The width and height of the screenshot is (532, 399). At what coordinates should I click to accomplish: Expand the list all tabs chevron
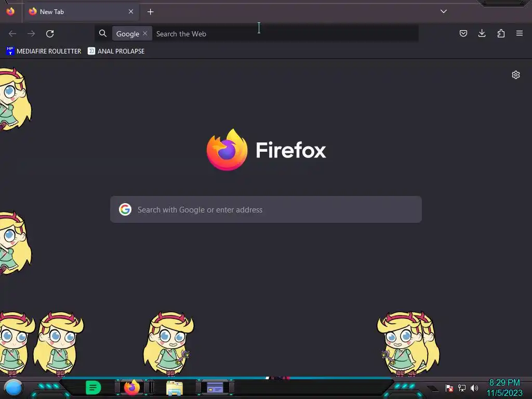444,11
